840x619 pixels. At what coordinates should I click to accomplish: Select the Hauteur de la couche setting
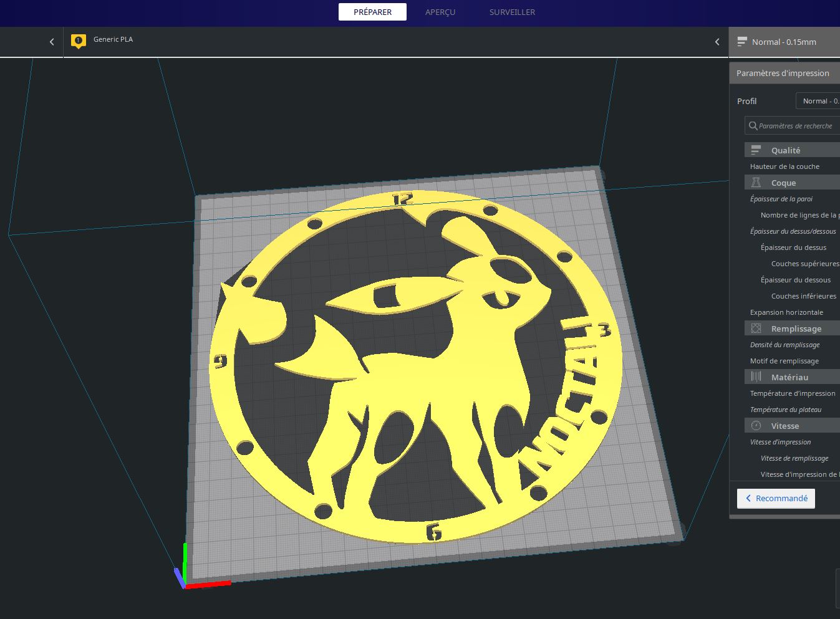pos(784,166)
